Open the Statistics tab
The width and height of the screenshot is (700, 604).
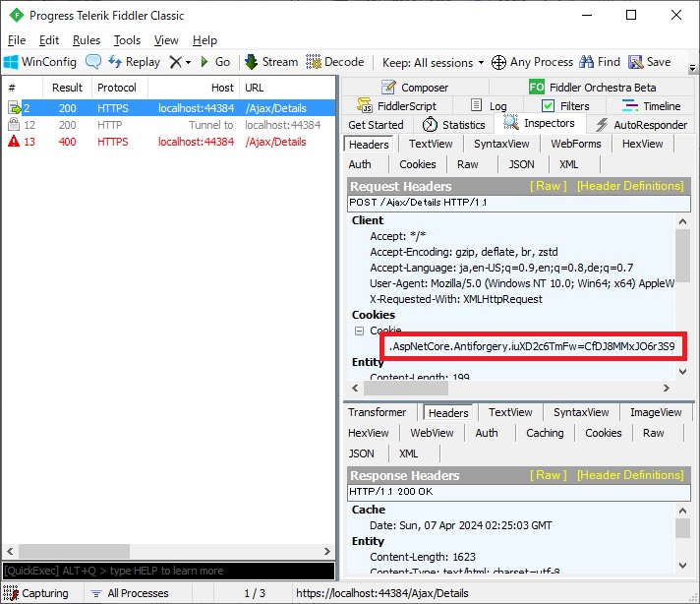coord(453,125)
